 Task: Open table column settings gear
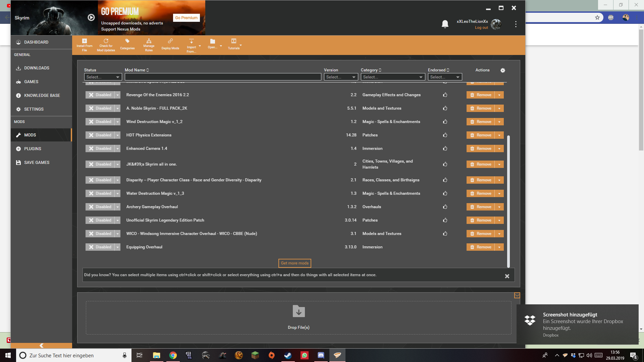(502, 70)
